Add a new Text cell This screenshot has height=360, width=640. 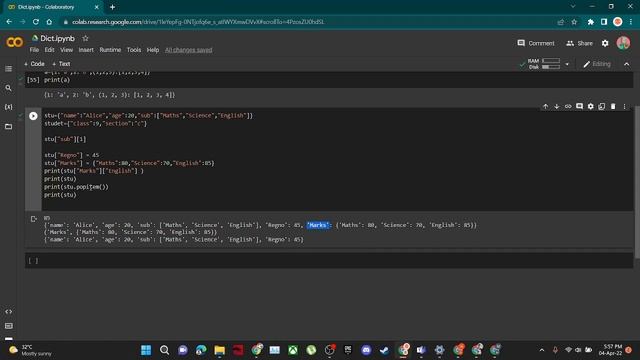(61, 64)
